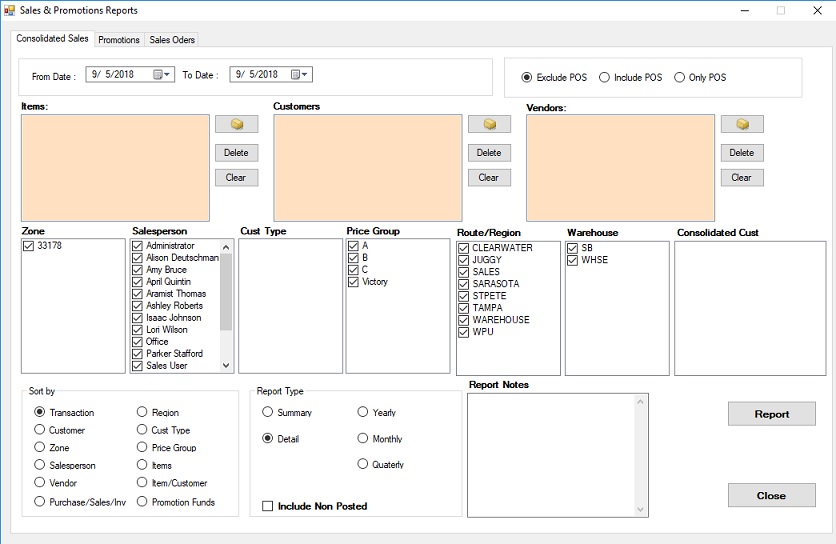Switch to the Consolidated Sales tab
The image size is (836, 544).
(52, 38)
